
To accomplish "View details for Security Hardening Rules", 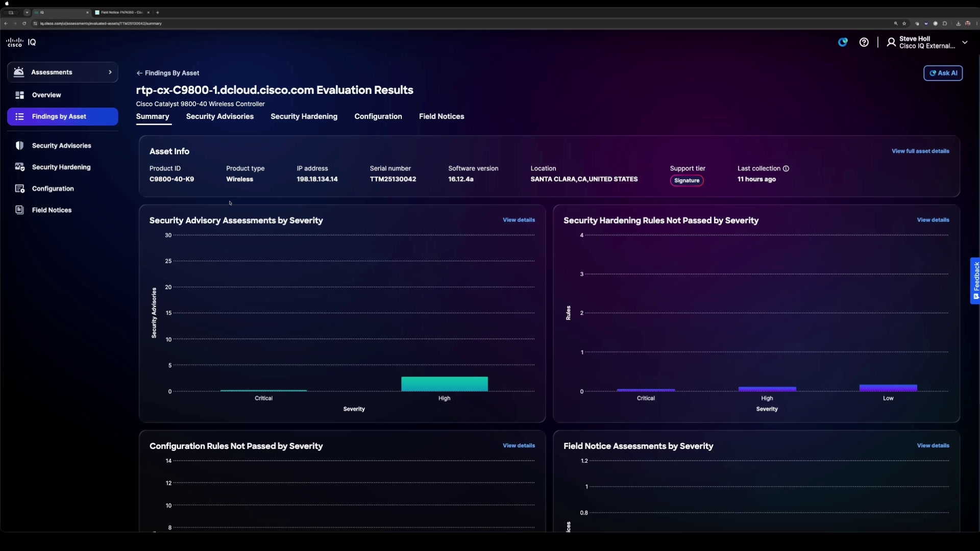I will point(933,220).
